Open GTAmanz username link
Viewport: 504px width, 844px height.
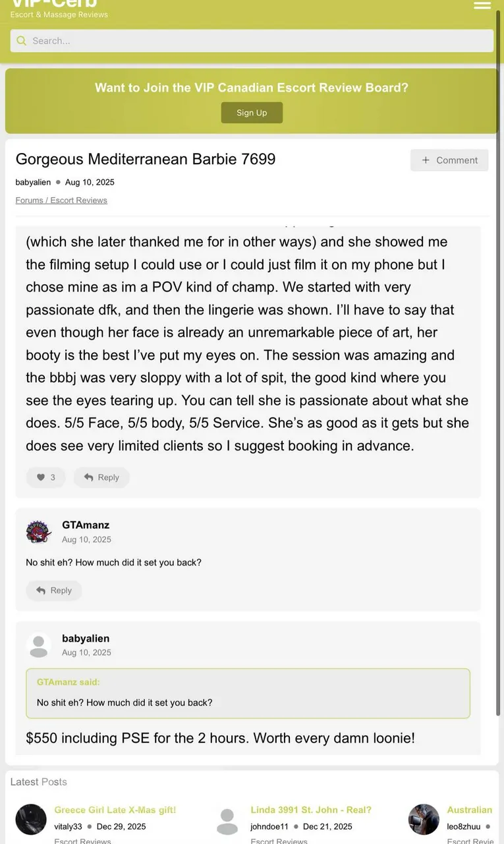click(x=86, y=525)
